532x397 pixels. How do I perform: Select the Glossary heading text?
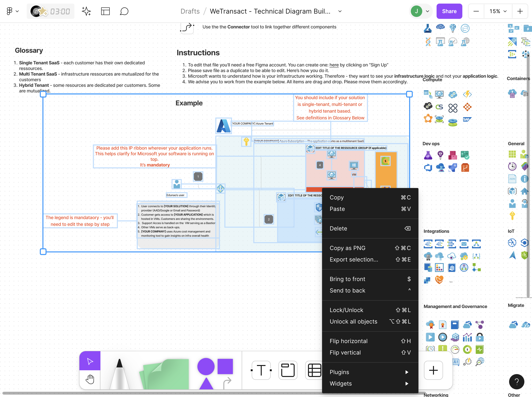click(x=29, y=50)
